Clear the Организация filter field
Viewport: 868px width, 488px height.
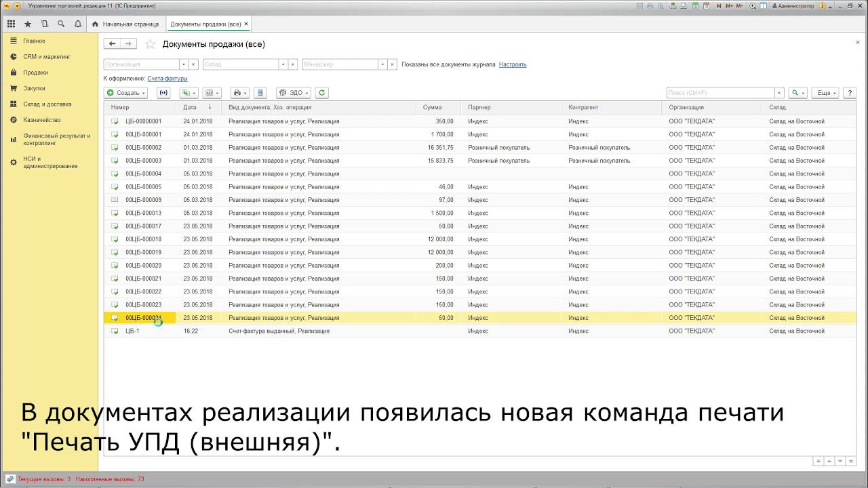point(193,64)
